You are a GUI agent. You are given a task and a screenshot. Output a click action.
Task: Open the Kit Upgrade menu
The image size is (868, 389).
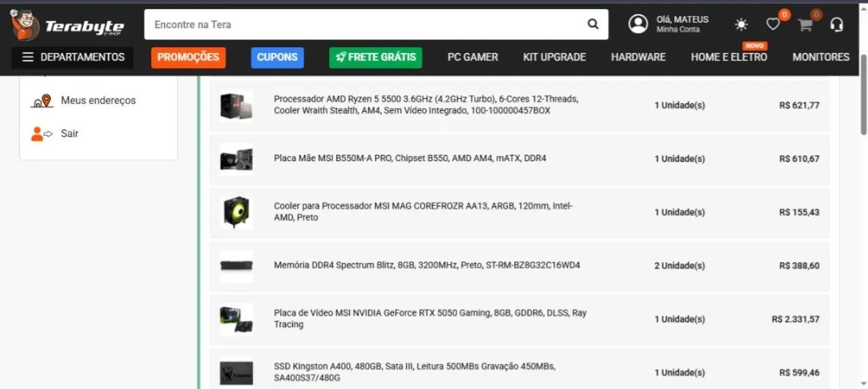[555, 57]
